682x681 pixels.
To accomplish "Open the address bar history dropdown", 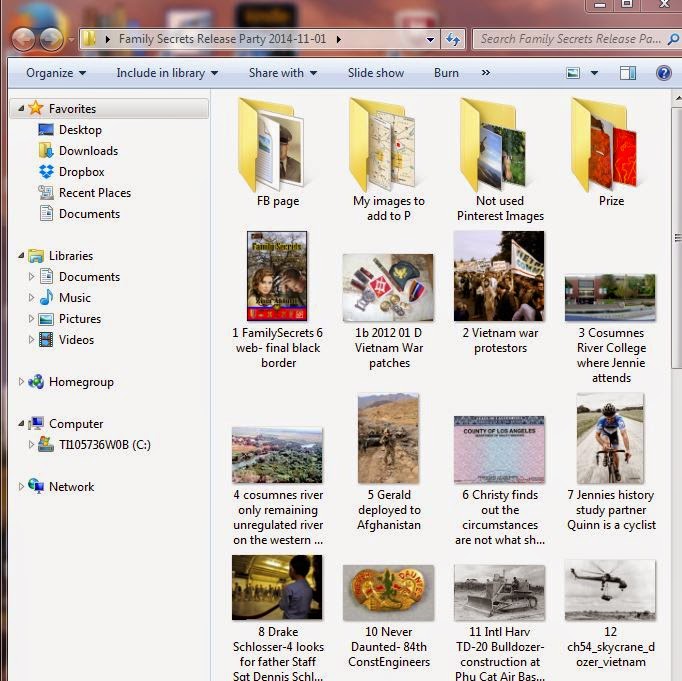I will (x=430, y=40).
